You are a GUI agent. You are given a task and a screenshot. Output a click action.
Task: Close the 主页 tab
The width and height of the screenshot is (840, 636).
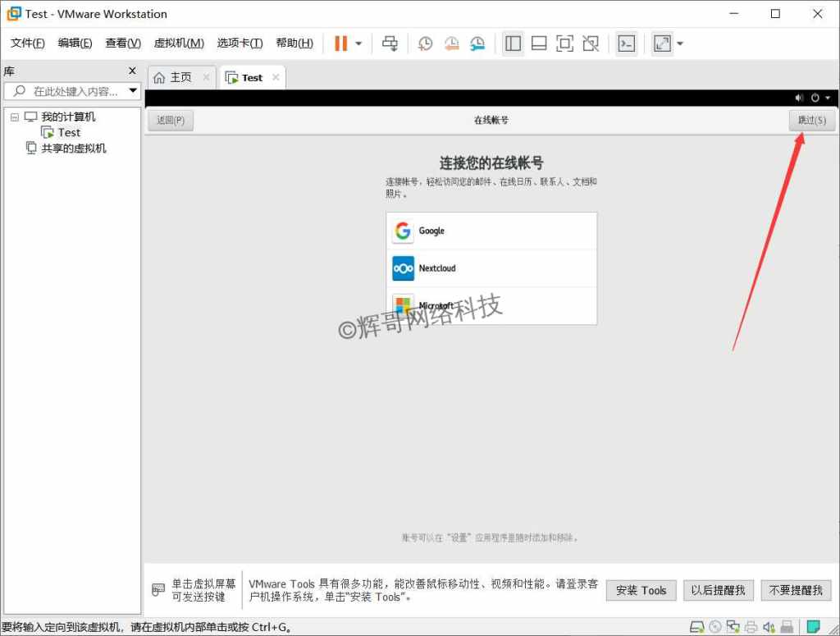(206, 77)
